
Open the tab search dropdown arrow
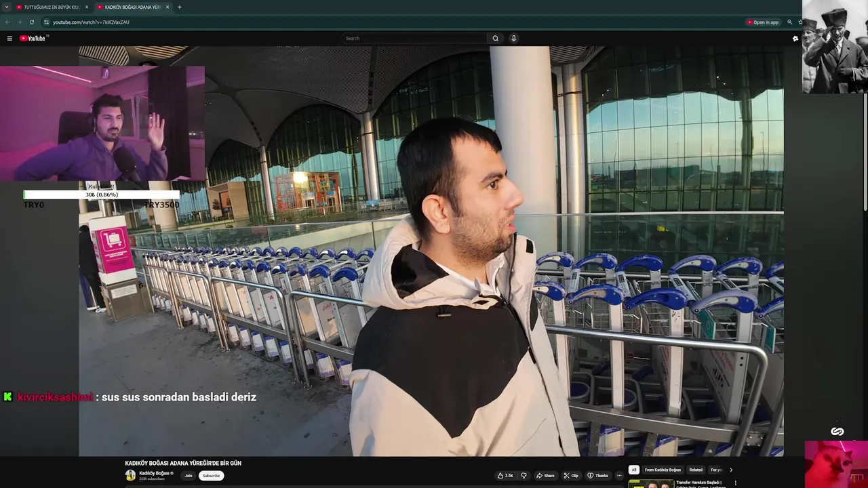7,7
